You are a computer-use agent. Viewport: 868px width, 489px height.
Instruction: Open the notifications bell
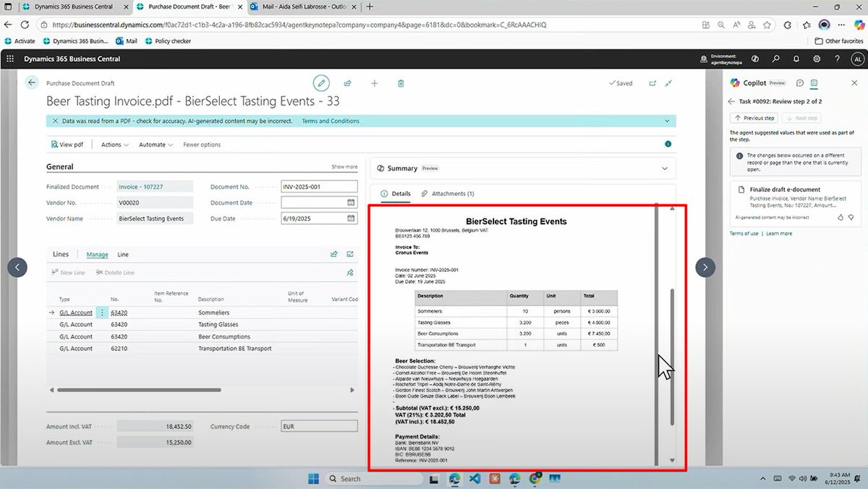[796, 59]
